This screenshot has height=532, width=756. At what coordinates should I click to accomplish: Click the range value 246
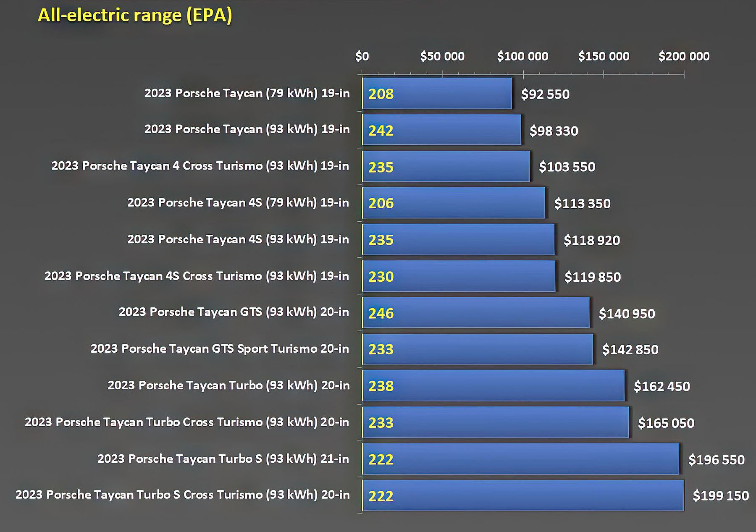point(381,314)
